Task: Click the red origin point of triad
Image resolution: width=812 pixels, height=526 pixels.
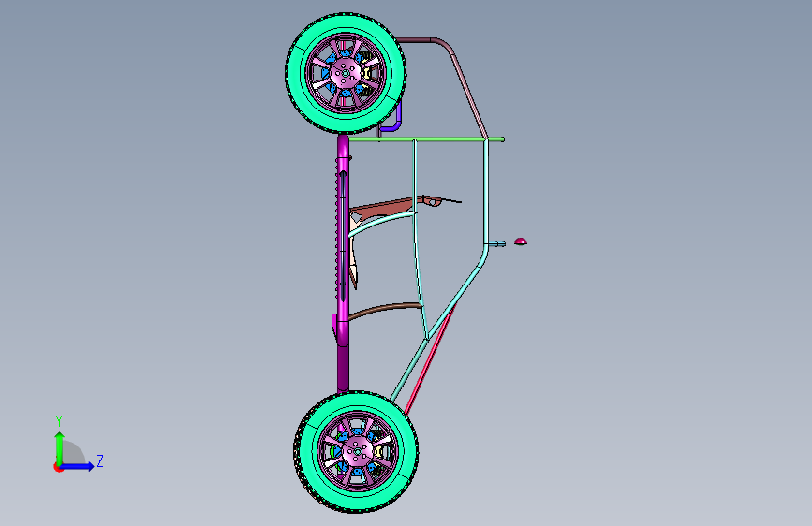Action: (x=58, y=467)
